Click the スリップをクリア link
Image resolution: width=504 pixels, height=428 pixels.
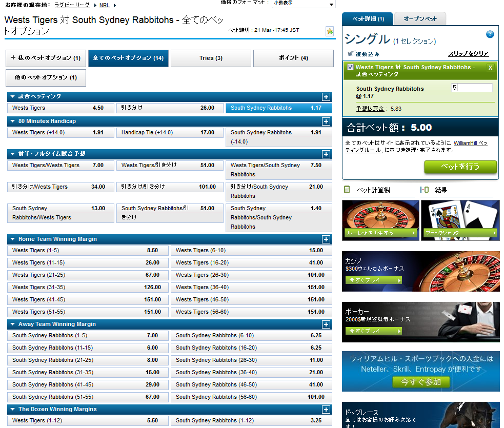pos(468,54)
